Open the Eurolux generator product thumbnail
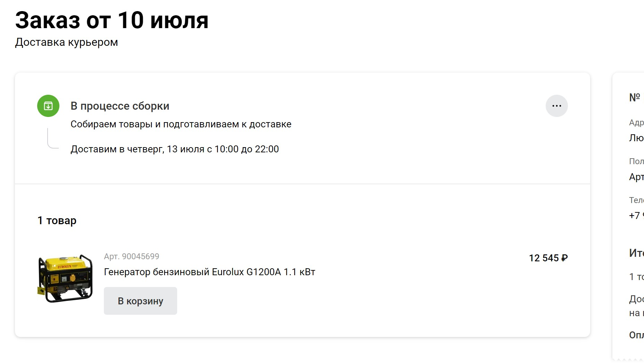The image size is (644, 363). tap(65, 278)
